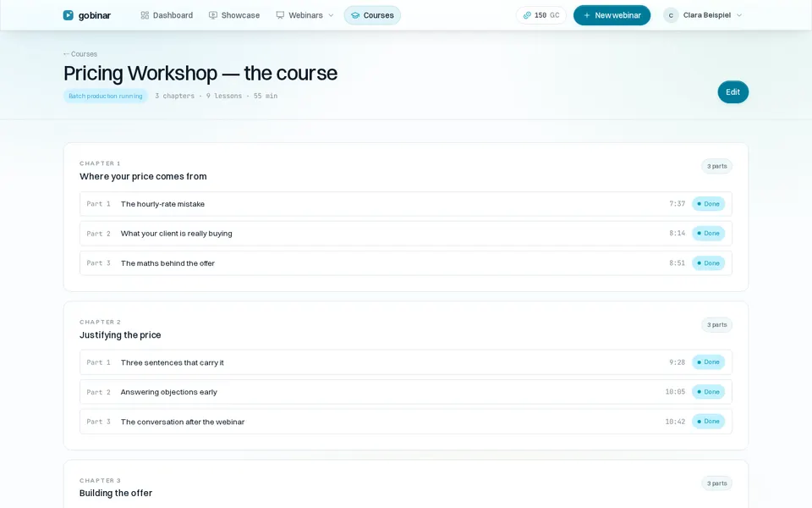Go to the Dashboard tab
812x508 pixels.
point(167,15)
